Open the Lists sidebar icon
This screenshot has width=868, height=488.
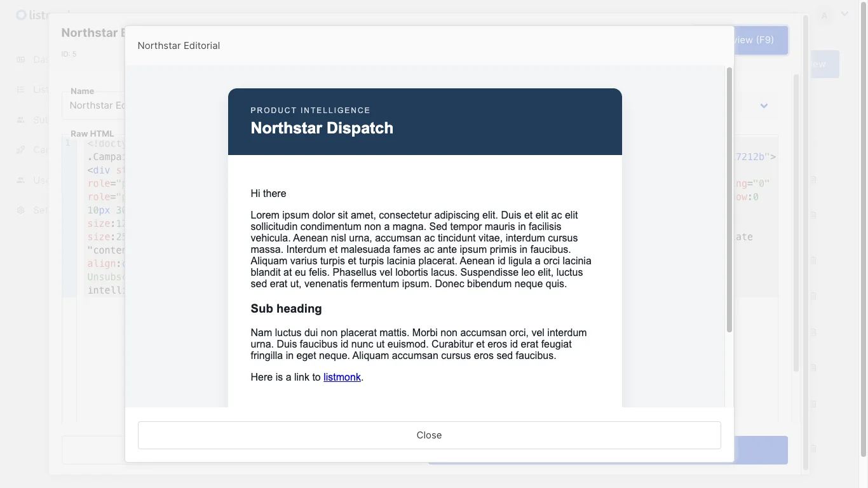point(21,90)
